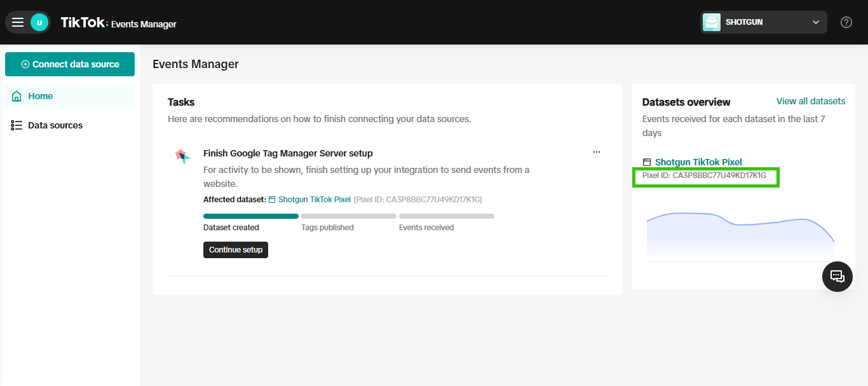Click the Dataset created progress bar
868x386 pixels.
point(250,216)
